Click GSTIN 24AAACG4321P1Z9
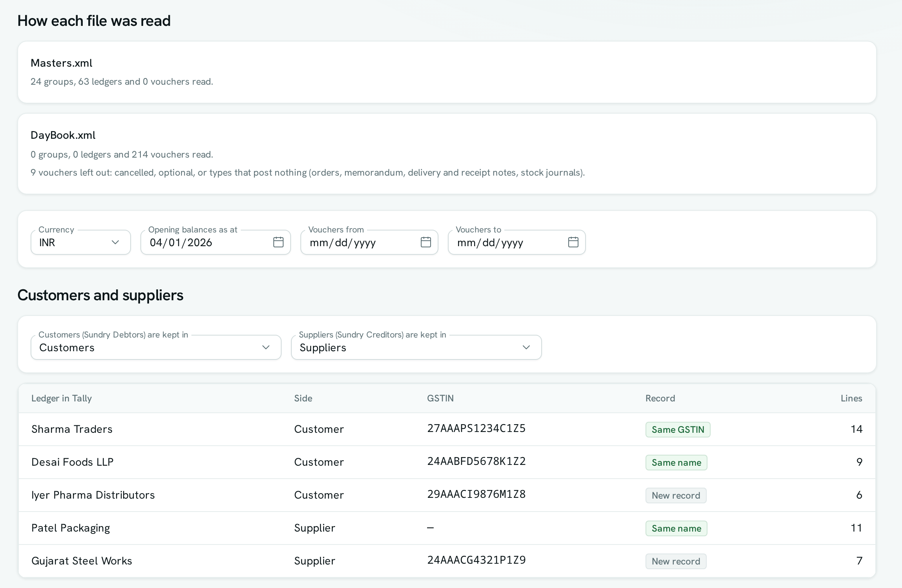Viewport: 902px width, 588px height. [x=476, y=560]
